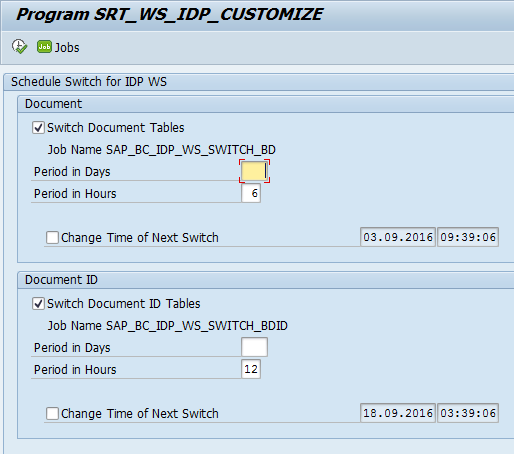Screen dimensions: 514x454
Task: Select the Program SRT_WS_IDP_CUSTOMIZE title text
Action: coord(169,14)
